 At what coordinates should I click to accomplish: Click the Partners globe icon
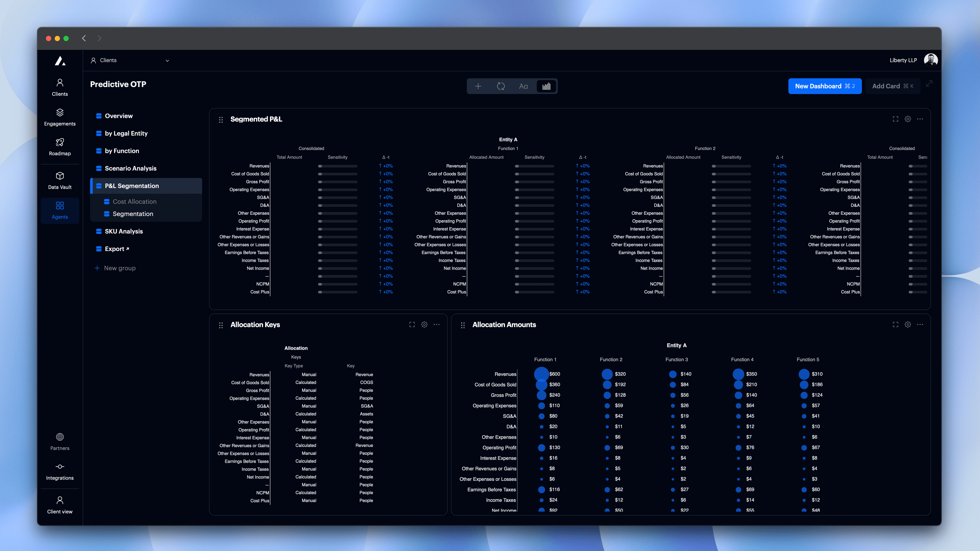point(60,437)
